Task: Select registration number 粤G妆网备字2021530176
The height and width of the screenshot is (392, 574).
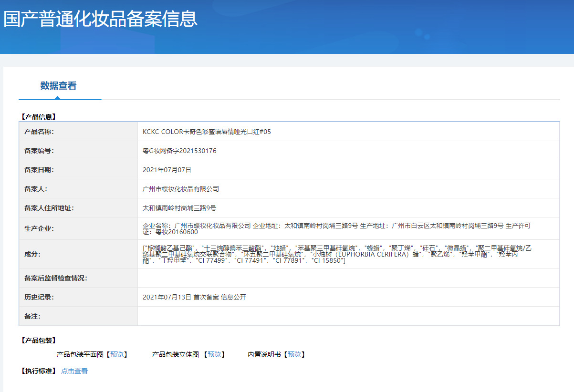Action: 179,151
